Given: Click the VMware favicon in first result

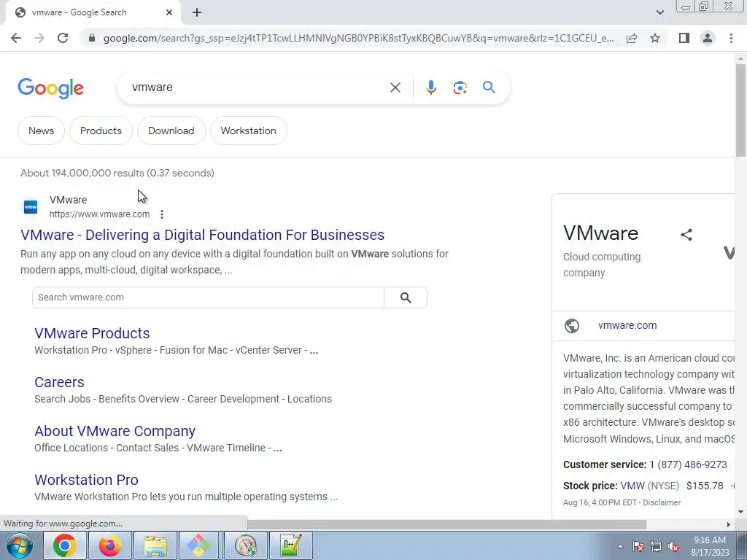Looking at the screenshot, I should click(31, 207).
